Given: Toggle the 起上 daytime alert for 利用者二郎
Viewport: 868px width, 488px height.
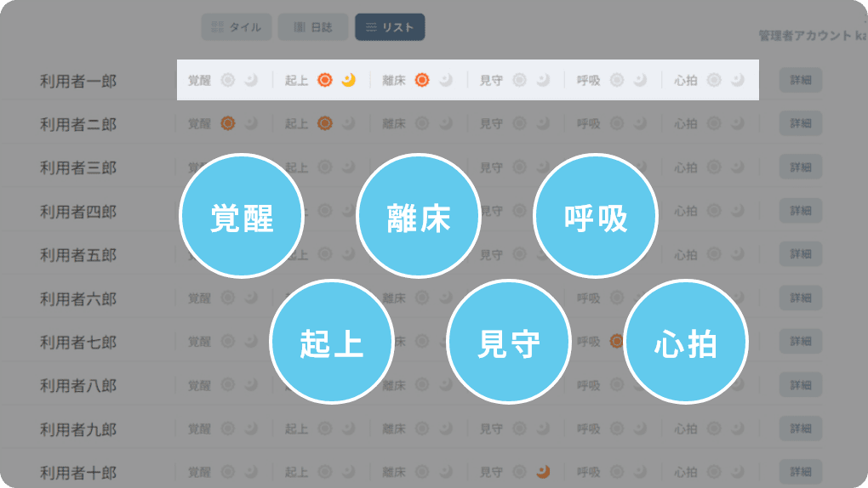Looking at the screenshot, I should click(x=324, y=123).
